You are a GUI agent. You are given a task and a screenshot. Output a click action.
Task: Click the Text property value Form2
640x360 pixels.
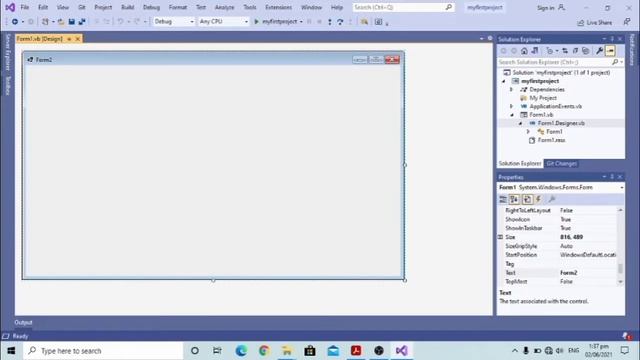coord(568,273)
